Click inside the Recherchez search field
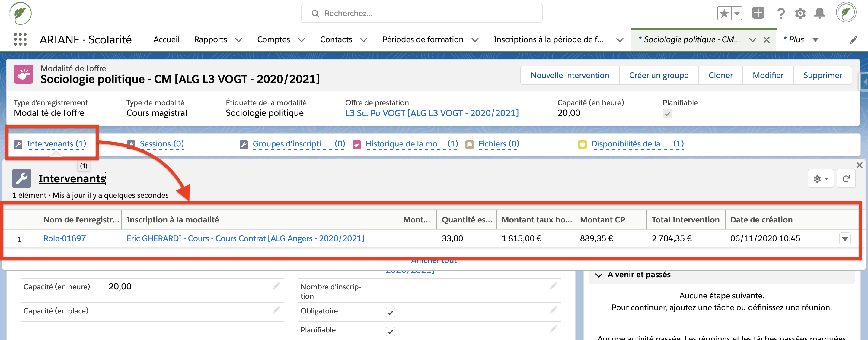 (x=421, y=13)
